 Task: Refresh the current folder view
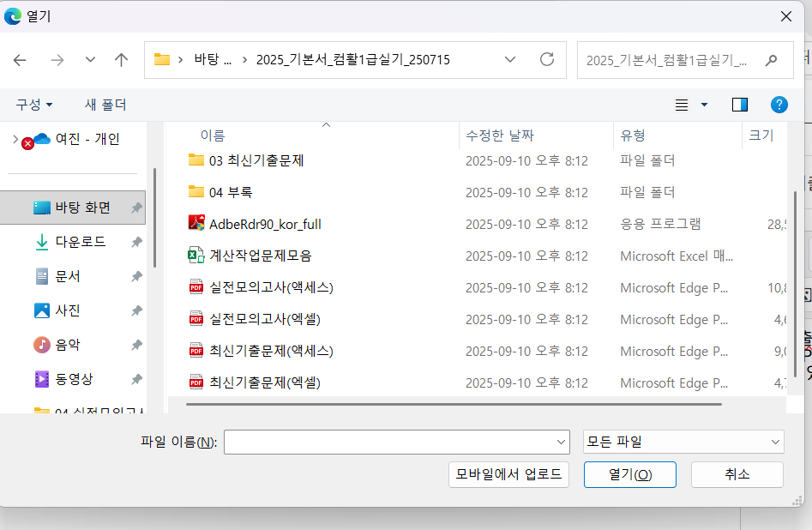click(546, 60)
